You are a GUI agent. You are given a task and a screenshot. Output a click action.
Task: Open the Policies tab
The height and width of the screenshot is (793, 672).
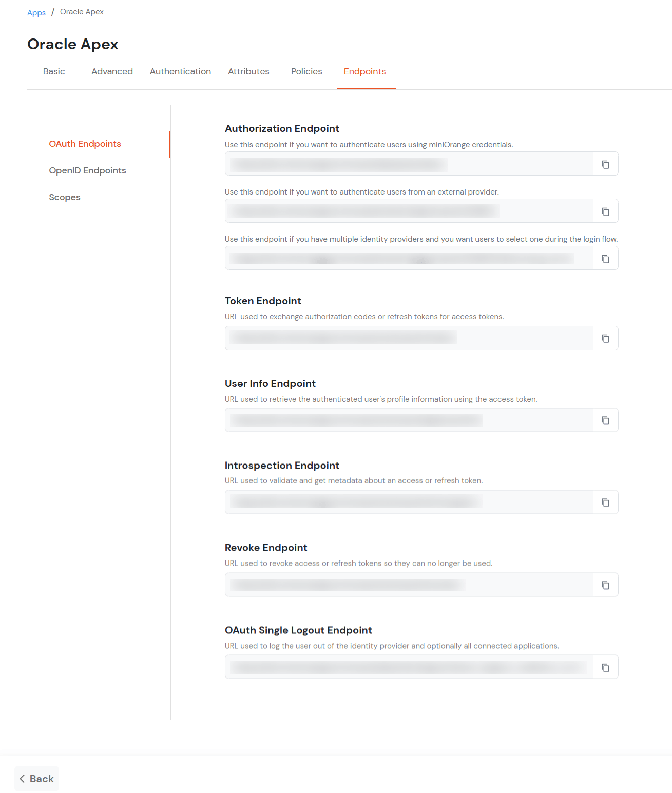(x=306, y=71)
